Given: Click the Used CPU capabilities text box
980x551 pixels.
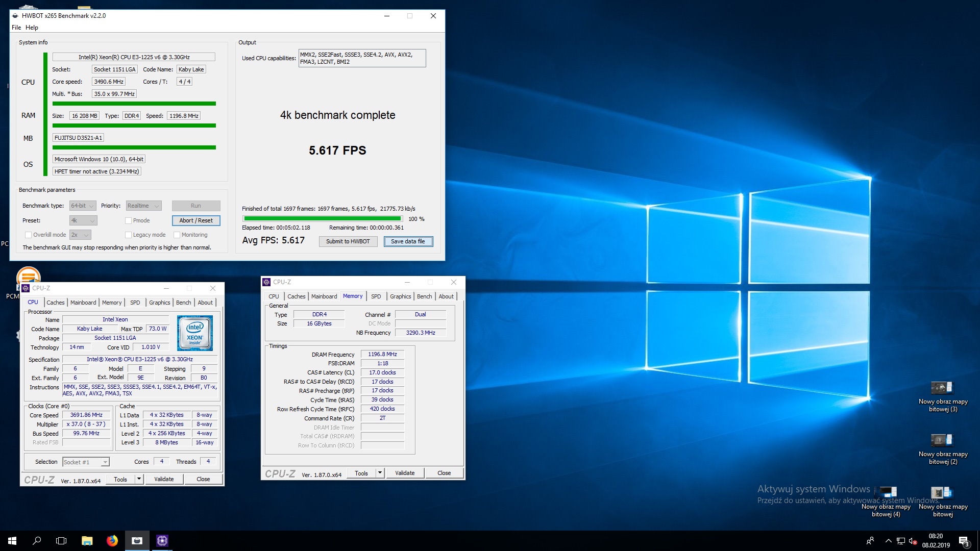Looking at the screenshot, I should [x=362, y=58].
